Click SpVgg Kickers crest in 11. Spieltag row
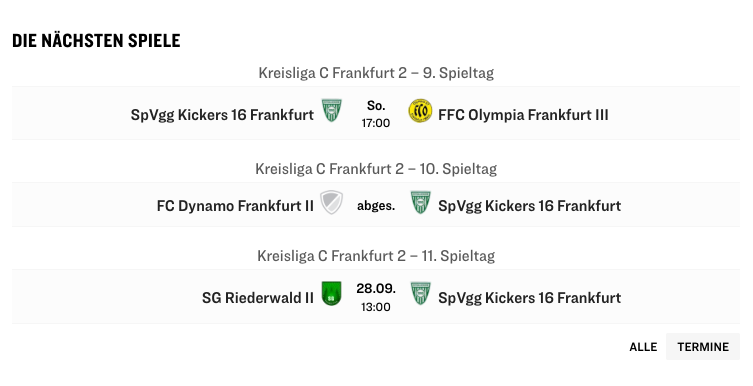The width and height of the screenshot is (753, 386). 420,293
